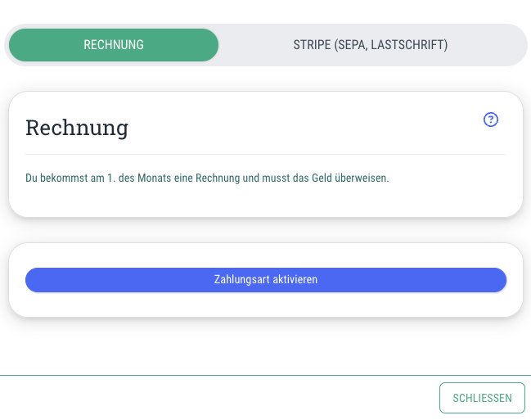Click the green separator line above SCHLIESSEN
Viewport: 531px width, 420px height.
pyautogui.click(x=265, y=375)
